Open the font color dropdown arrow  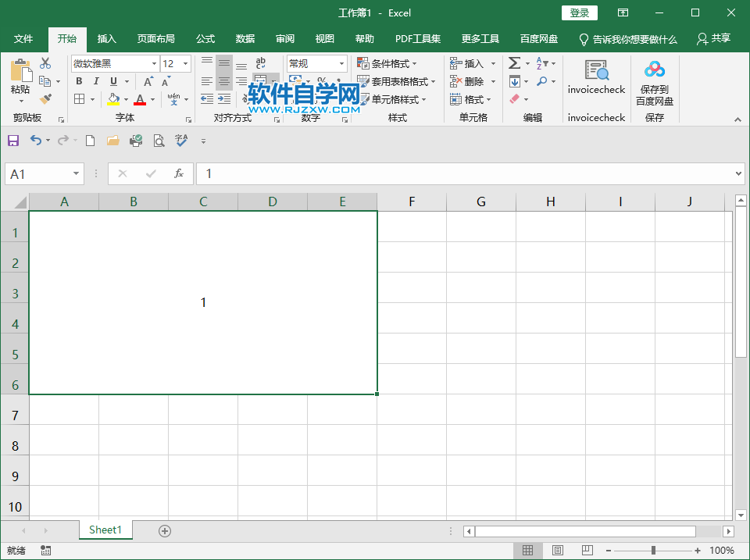click(x=151, y=99)
